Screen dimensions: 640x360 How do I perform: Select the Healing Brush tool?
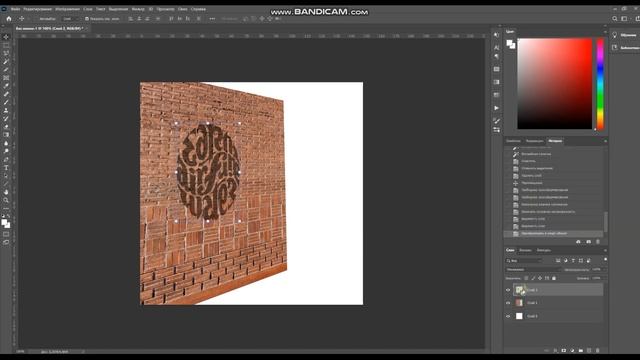(6, 94)
